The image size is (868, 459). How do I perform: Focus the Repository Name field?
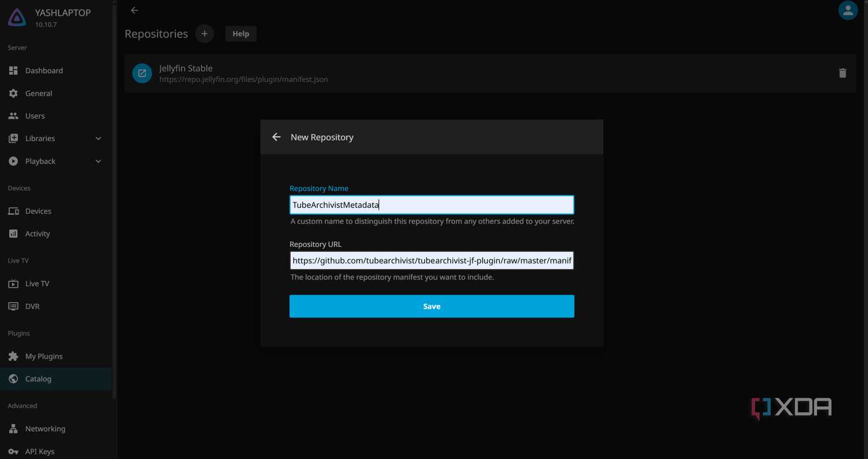pos(432,205)
